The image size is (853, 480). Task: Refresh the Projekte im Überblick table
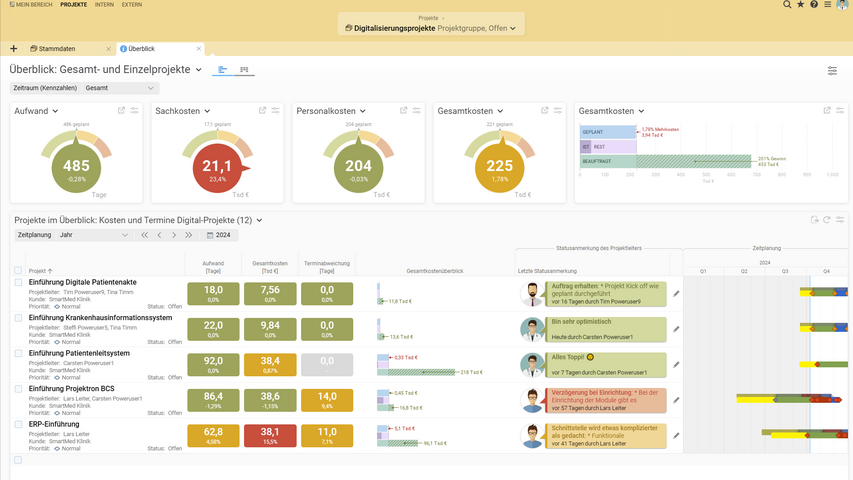click(827, 220)
